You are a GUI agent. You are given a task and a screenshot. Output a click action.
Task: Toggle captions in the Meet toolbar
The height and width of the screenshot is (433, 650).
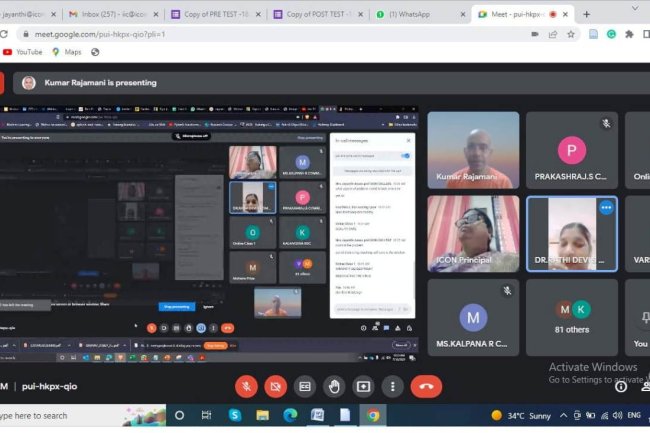click(304, 386)
